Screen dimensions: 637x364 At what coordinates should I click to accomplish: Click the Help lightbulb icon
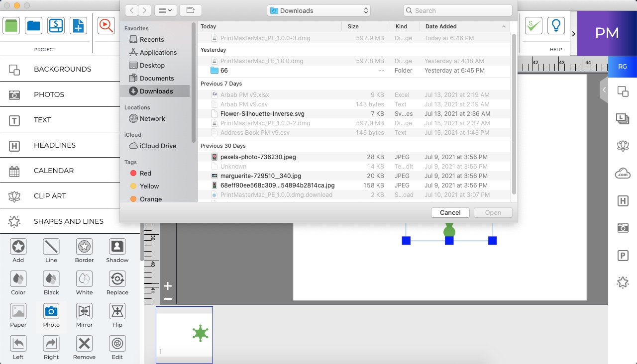[x=556, y=25]
